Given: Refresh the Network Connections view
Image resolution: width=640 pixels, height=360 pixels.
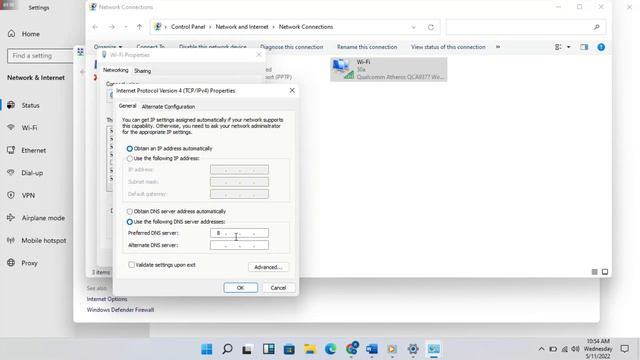Looking at the screenshot, I should (x=431, y=27).
